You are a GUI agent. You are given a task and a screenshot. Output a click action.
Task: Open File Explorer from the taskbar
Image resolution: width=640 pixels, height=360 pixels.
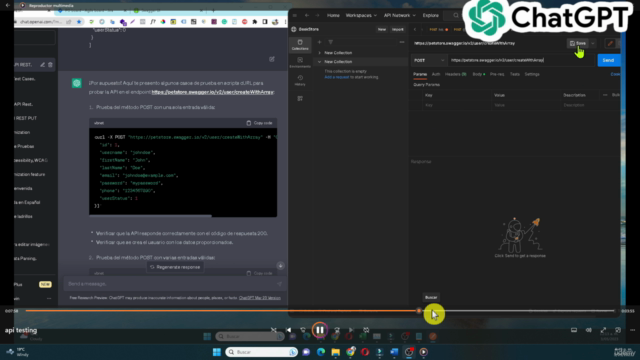coord(336,352)
